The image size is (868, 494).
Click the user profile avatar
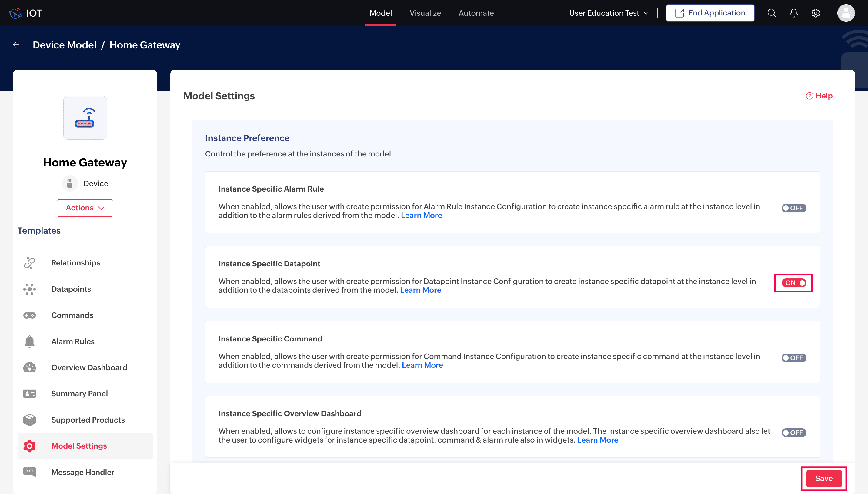[x=846, y=13]
